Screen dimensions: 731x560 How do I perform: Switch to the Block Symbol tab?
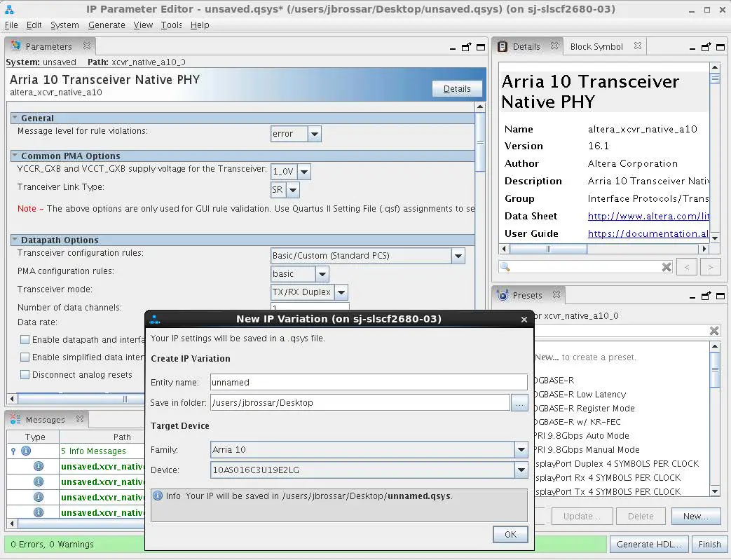pyautogui.click(x=596, y=47)
